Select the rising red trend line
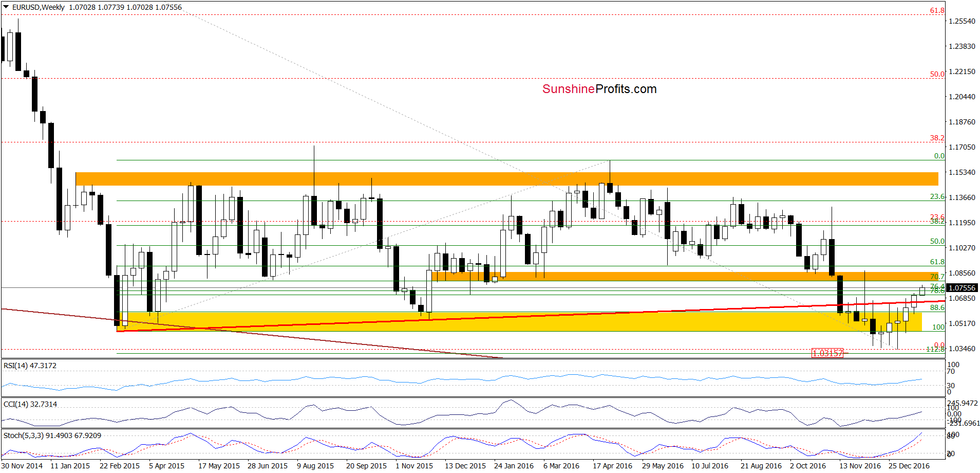Image resolution: width=980 pixels, height=473 pixels. pos(531,316)
